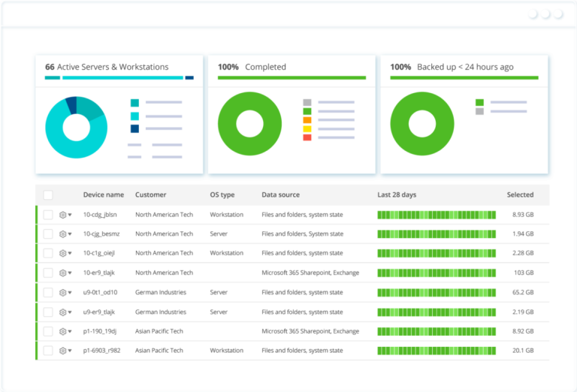The image size is (577, 392).
Task: Click gear icon beside 10-c1g_oiejl
Action: [x=63, y=254]
